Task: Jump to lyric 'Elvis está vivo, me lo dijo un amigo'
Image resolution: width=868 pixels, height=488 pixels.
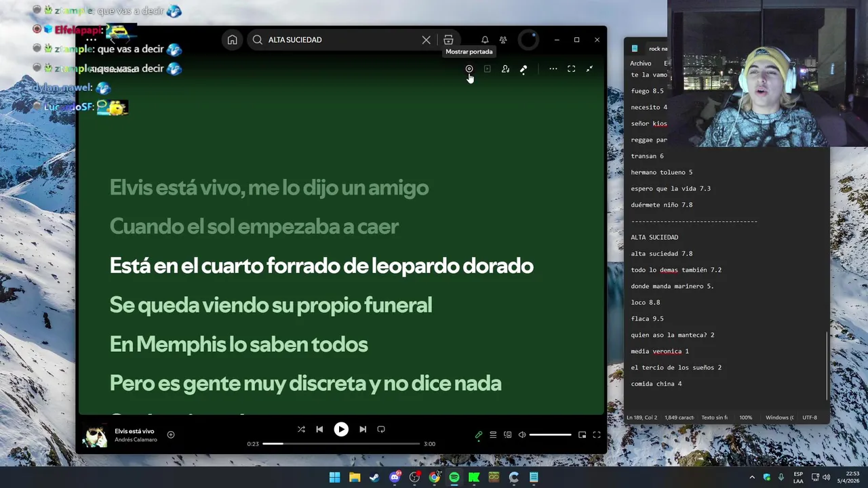Action: point(269,188)
